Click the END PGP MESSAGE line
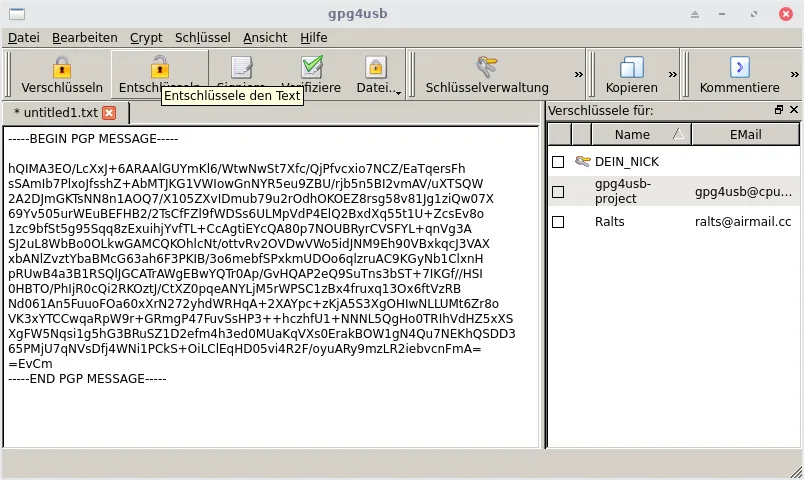This screenshot has height=480, width=804. pyautogui.click(x=87, y=379)
